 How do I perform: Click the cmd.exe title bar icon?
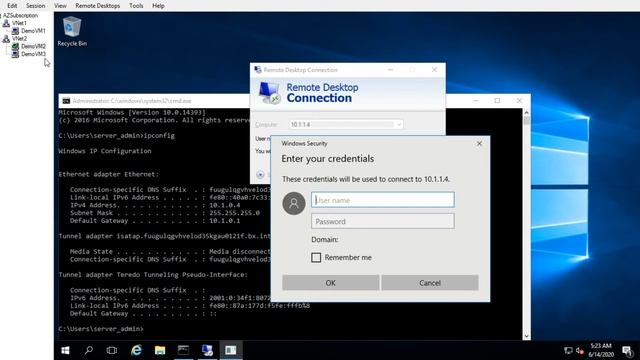click(66, 101)
